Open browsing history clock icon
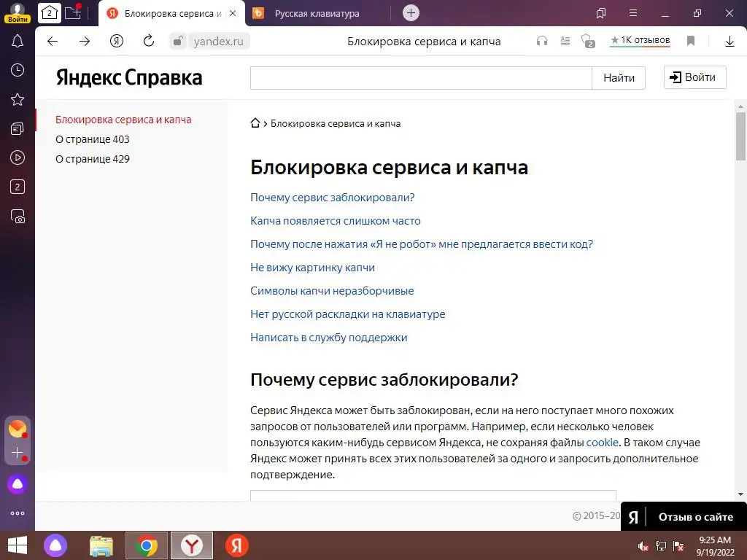This screenshot has height=560, width=747. [18, 70]
